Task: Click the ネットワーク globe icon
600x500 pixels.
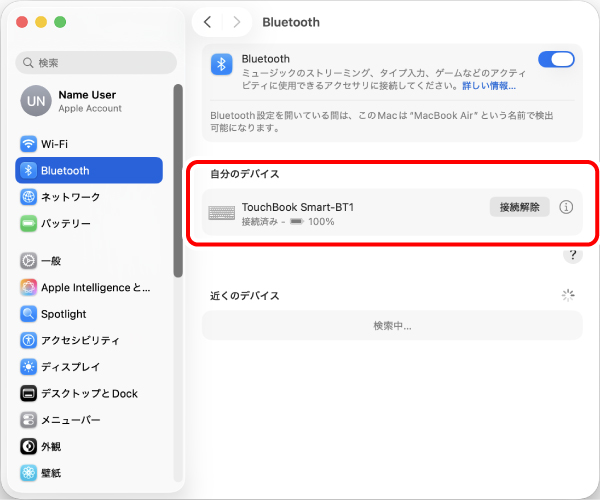Action: 28,197
